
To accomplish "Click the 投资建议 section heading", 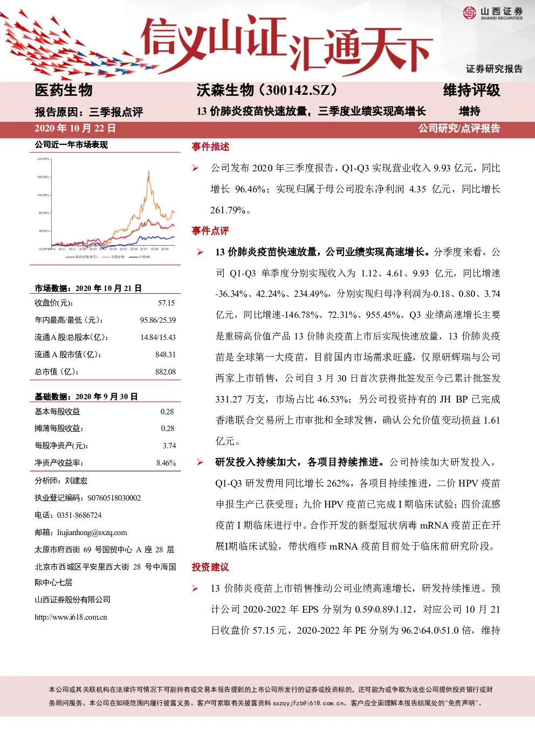I will [210, 567].
